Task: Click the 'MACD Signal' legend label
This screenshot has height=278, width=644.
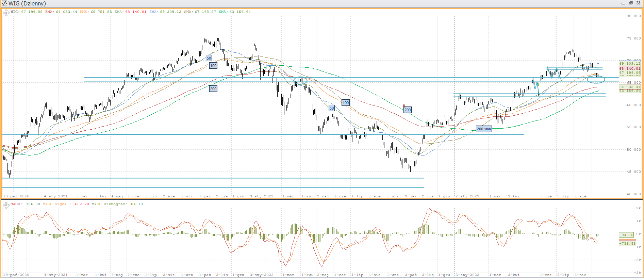Action: (x=55, y=204)
